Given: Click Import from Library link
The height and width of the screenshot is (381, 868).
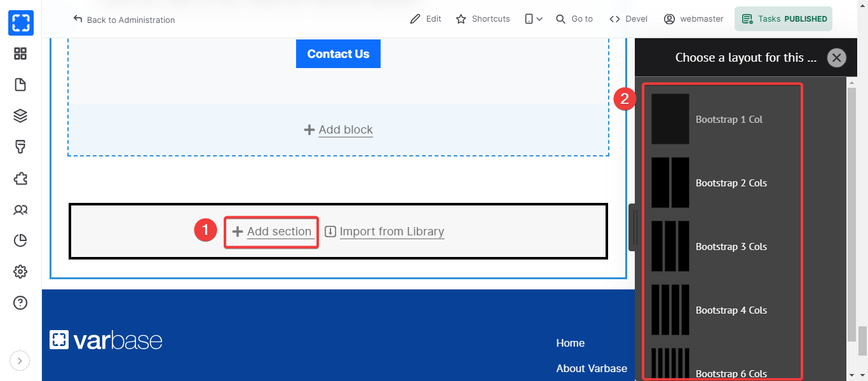Looking at the screenshot, I should [x=384, y=232].
